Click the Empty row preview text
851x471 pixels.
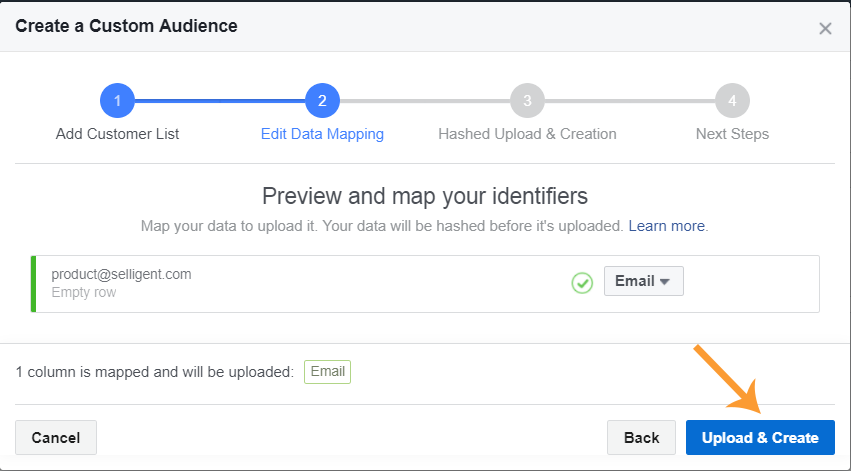(84, 293)
